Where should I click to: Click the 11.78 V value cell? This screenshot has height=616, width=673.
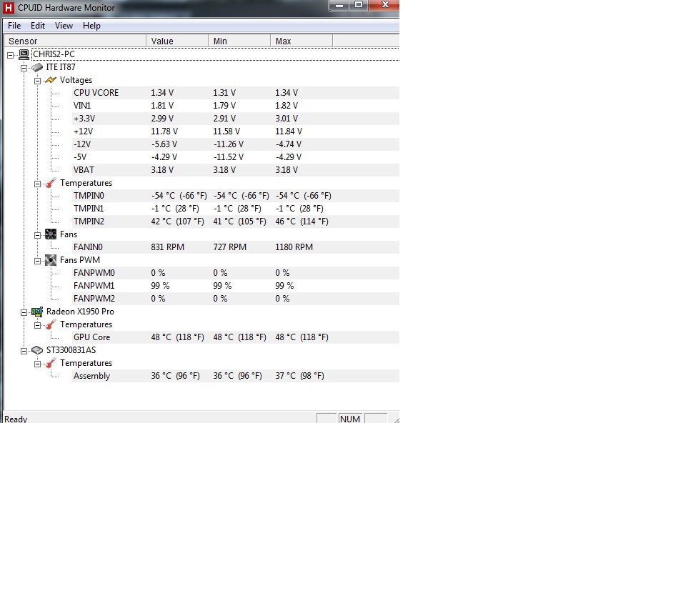164,131
